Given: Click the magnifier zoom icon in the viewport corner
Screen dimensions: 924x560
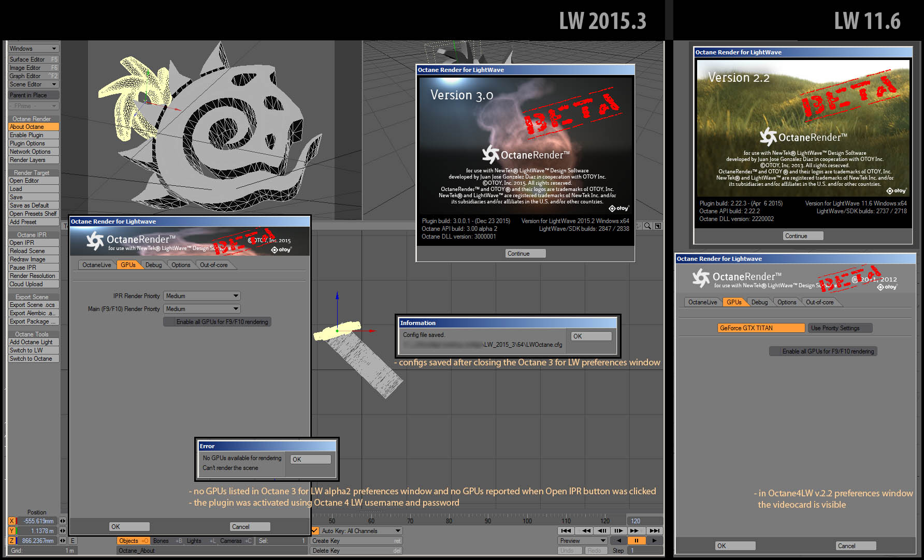Looking at the screenshot, I should tap(647, 226).
